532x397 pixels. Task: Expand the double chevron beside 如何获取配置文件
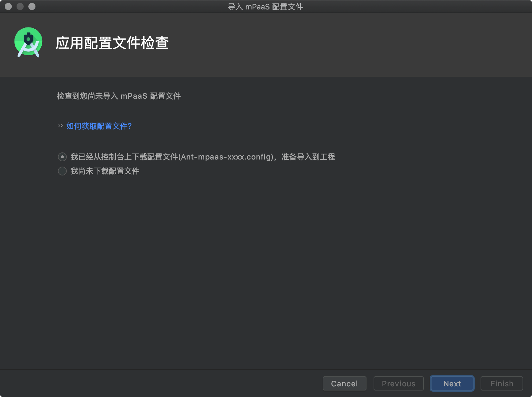pyautogui.click(x=61, y=126)
